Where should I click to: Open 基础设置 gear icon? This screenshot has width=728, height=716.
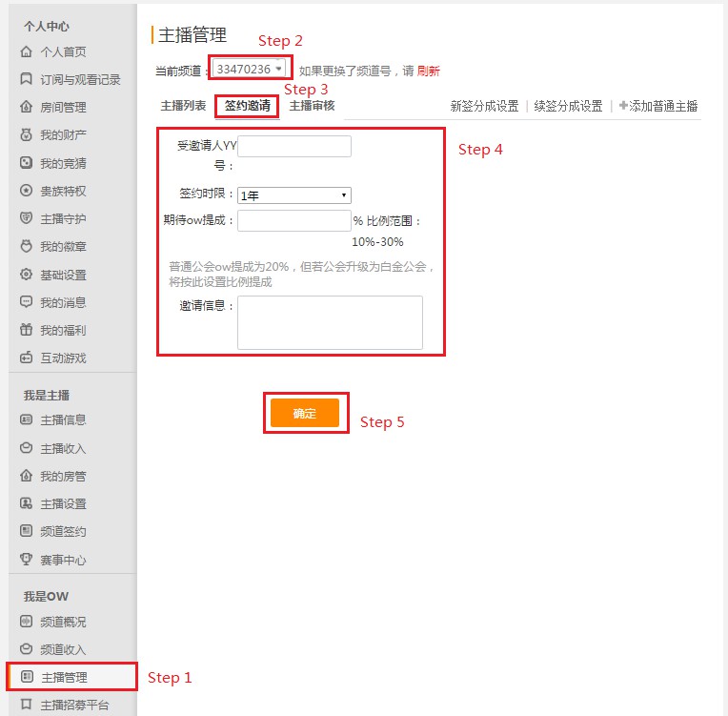pyautogui.click(x=27, y=275)
